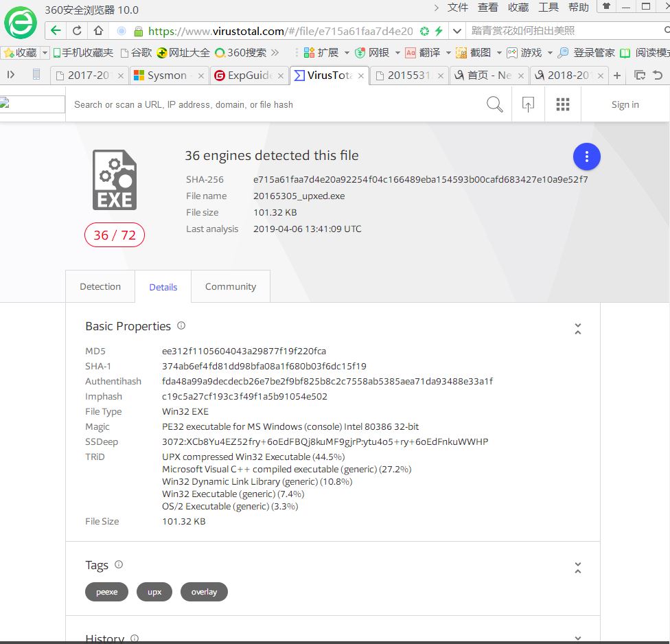Open 网址大全 bookmark

[184, 53]
